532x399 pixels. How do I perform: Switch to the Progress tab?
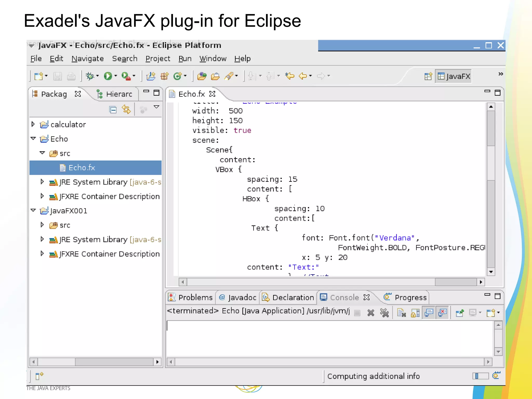405,297
